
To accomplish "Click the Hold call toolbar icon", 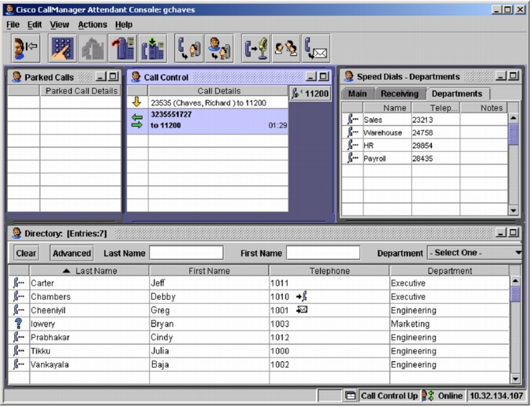I will 153,49.
